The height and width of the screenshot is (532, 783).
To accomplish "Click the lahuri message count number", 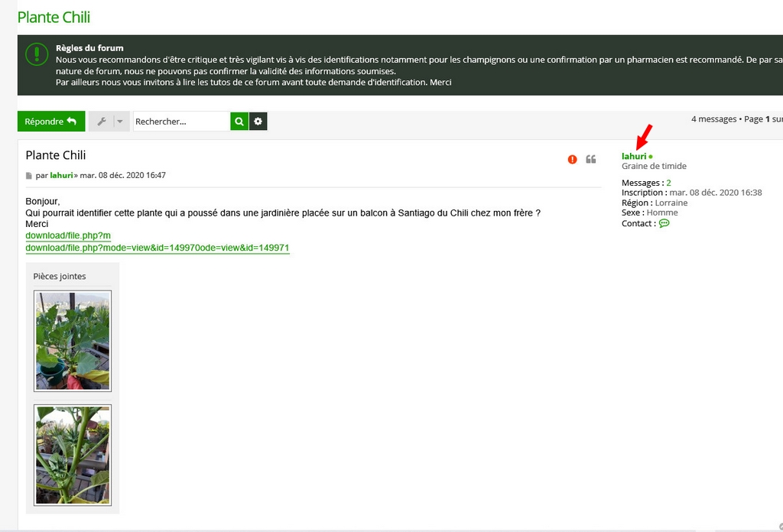I will (x=668, y=183).
